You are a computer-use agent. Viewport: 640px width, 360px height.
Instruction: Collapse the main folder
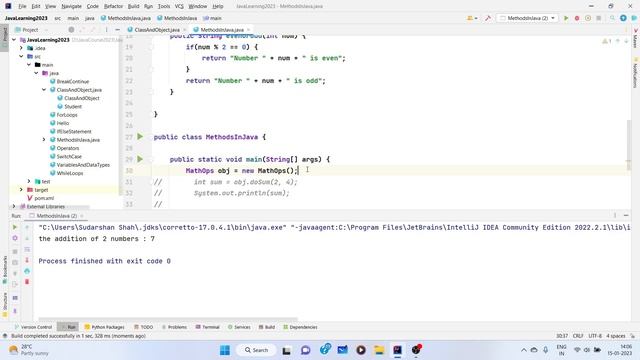point(29,65)
